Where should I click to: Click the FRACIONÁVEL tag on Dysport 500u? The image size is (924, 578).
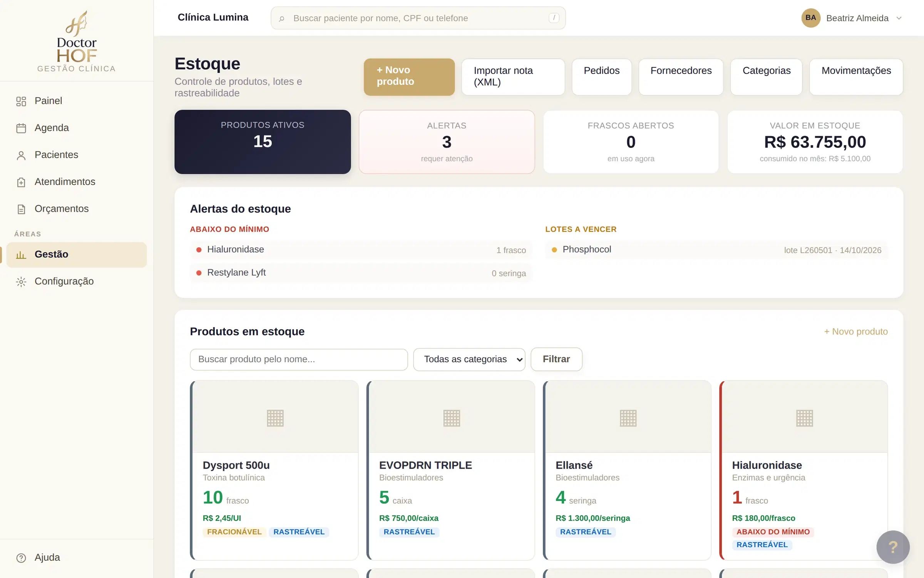point(234,532)
